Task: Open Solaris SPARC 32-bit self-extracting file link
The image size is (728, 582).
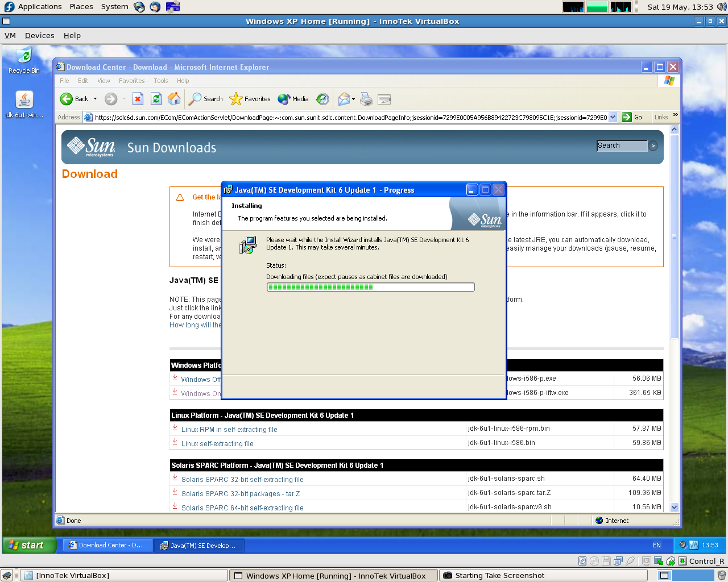Action: (242, 480)
